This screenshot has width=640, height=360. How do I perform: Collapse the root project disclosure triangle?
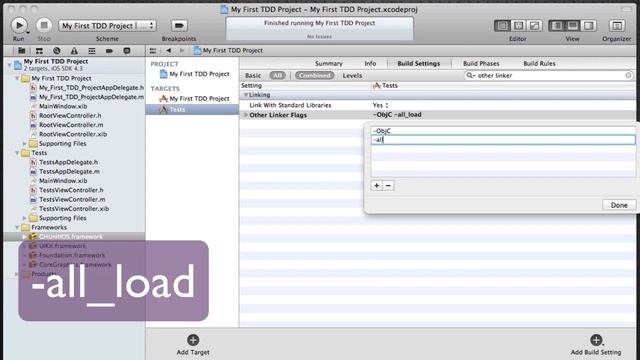coord(9,64)
